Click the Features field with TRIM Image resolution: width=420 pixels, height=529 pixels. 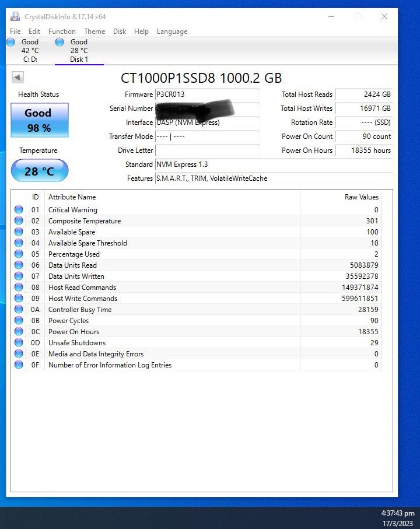[274, 178]
